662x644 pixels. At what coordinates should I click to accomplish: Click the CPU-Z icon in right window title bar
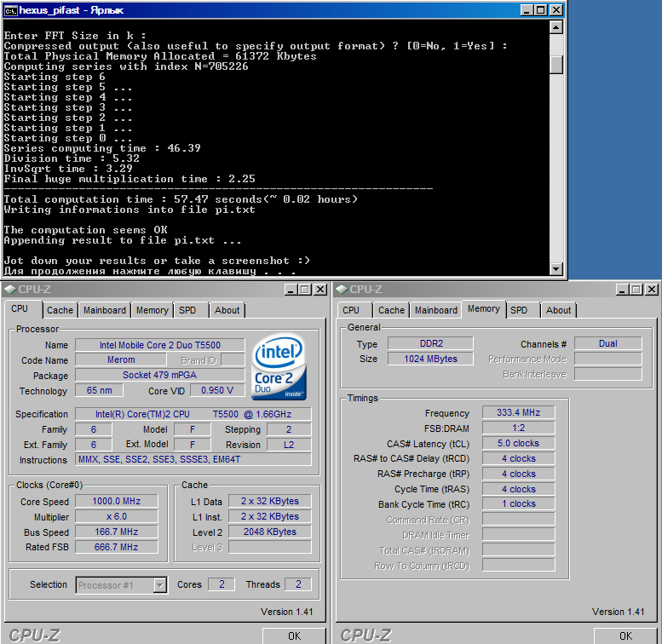[x=342, y=290]
